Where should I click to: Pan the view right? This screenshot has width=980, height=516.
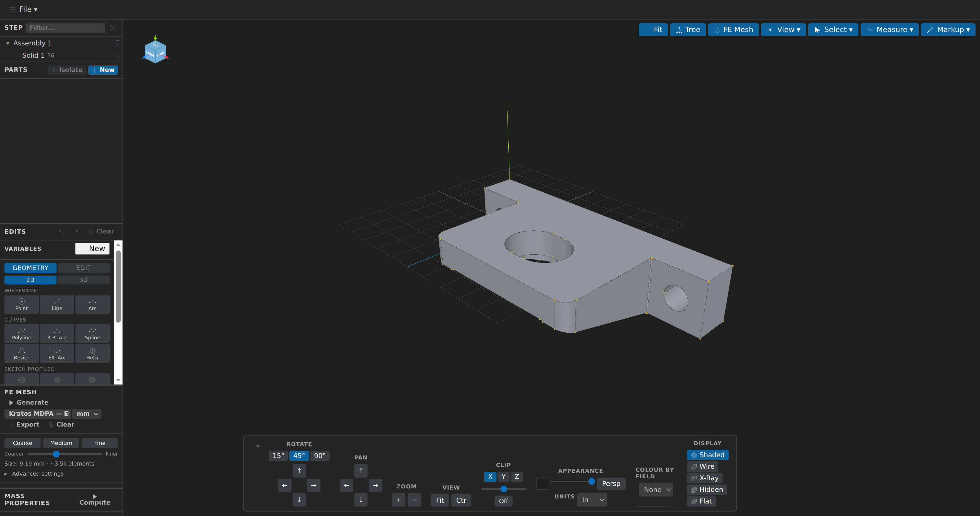(375, 485)
